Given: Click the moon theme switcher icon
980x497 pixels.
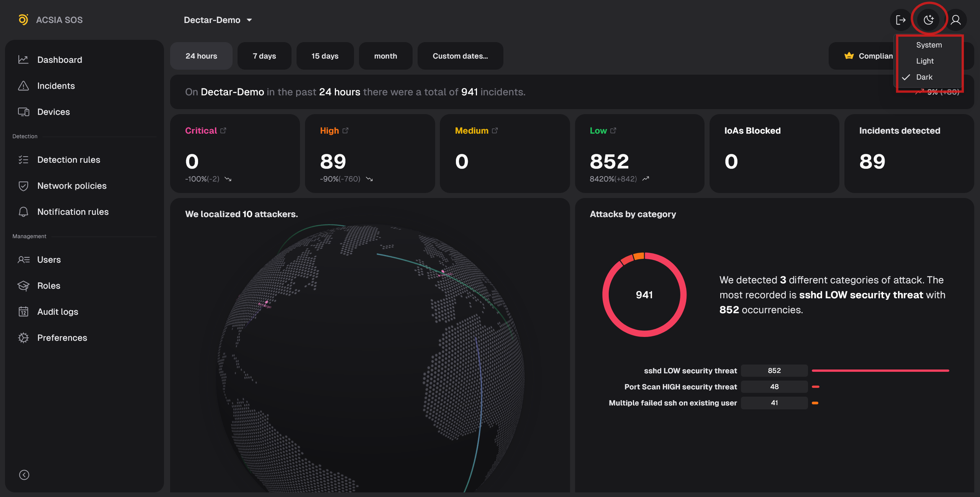Looking at the screenshot, I should point(928,20).
